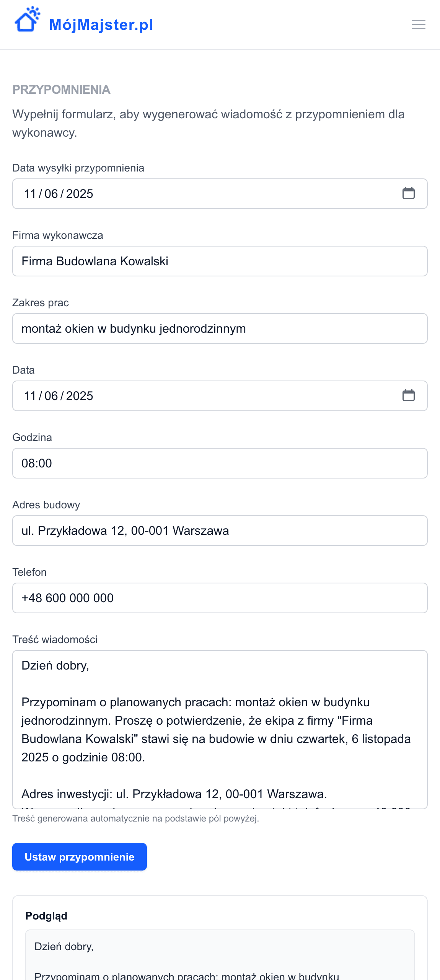Select the '11' segment in the Data field
The height and width of the screenshot is (980, 440).
(x=30, y=396)
